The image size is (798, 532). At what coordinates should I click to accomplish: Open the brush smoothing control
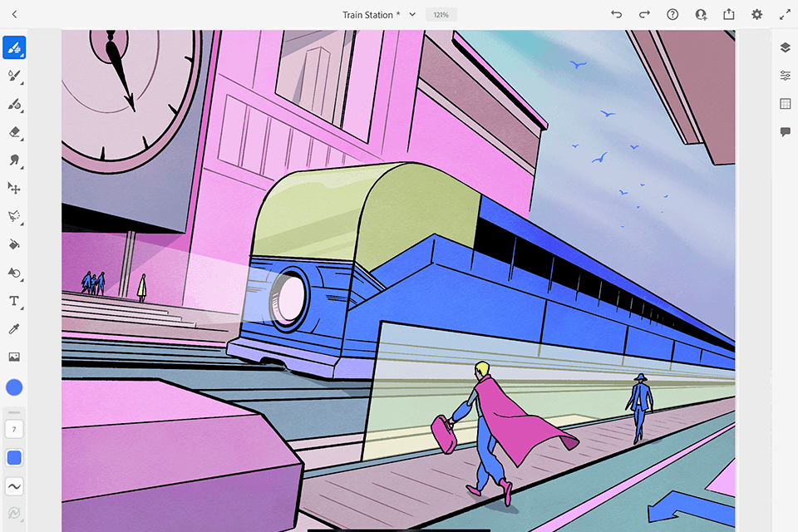pyautogui.click(x=14, y=486)
